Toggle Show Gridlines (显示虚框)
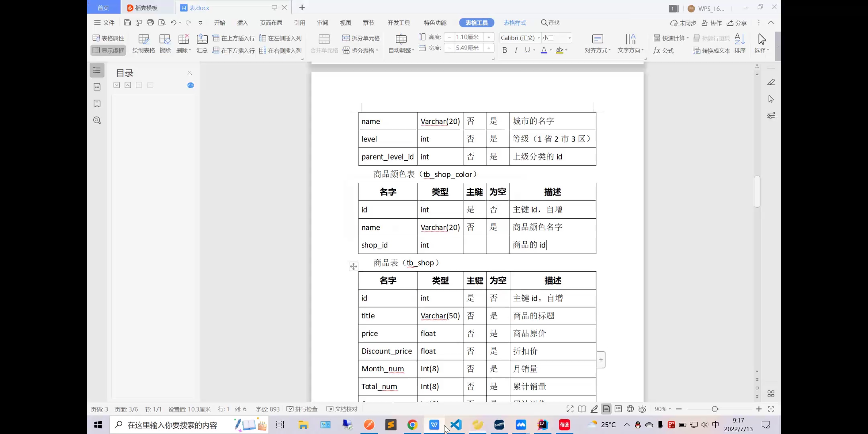The height and width of the screenshot is (434, 868). click(108, 50)
